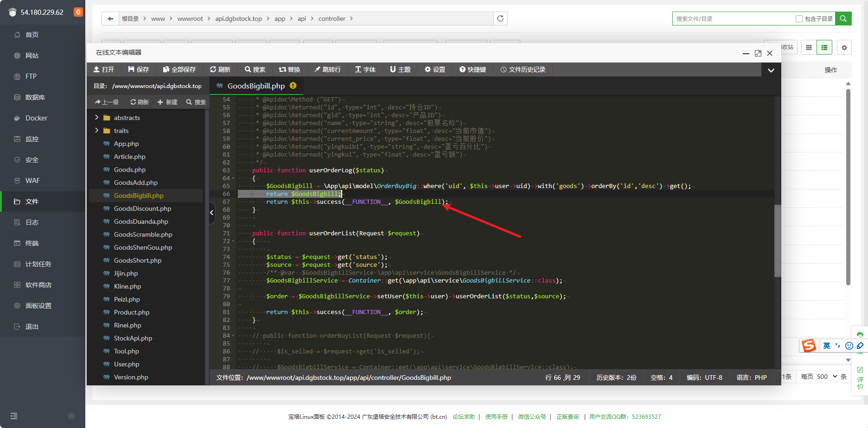The image size is (868, 428).
Task: Open the Replace tool in editor toolbar
Action: click(x=289, y=69)
